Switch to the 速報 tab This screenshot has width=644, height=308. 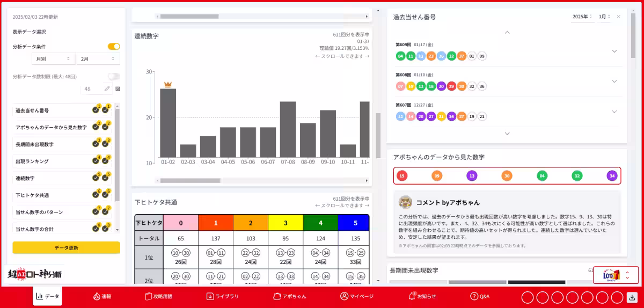(102, 296)
